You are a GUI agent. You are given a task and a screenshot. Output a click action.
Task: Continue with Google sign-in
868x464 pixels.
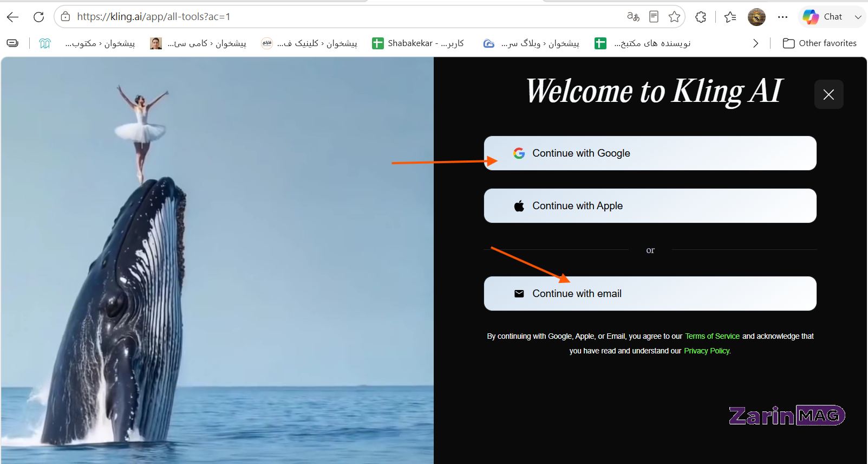pos(650,153)
